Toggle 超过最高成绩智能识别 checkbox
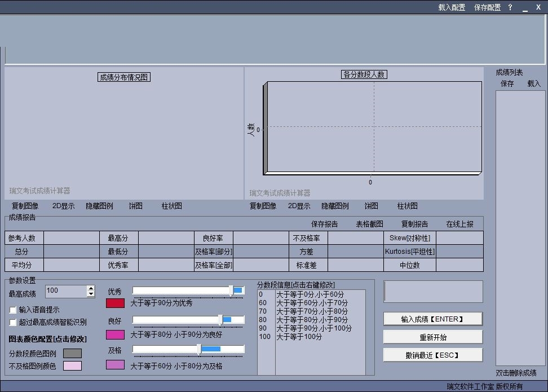The width and height of the screenshot is (548, 392). (x=13, y=322)
